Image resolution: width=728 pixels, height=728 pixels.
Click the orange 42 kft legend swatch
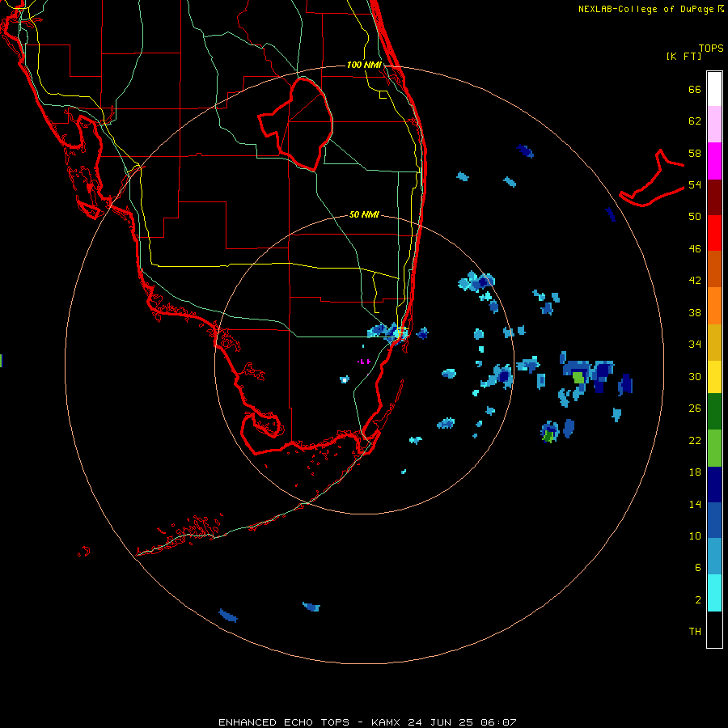[x=714, y=306]
